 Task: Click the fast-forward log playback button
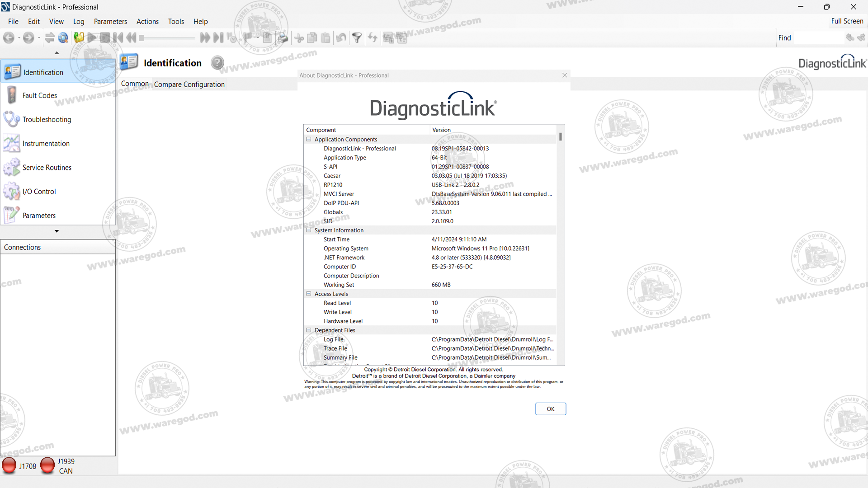click(205, 38)
